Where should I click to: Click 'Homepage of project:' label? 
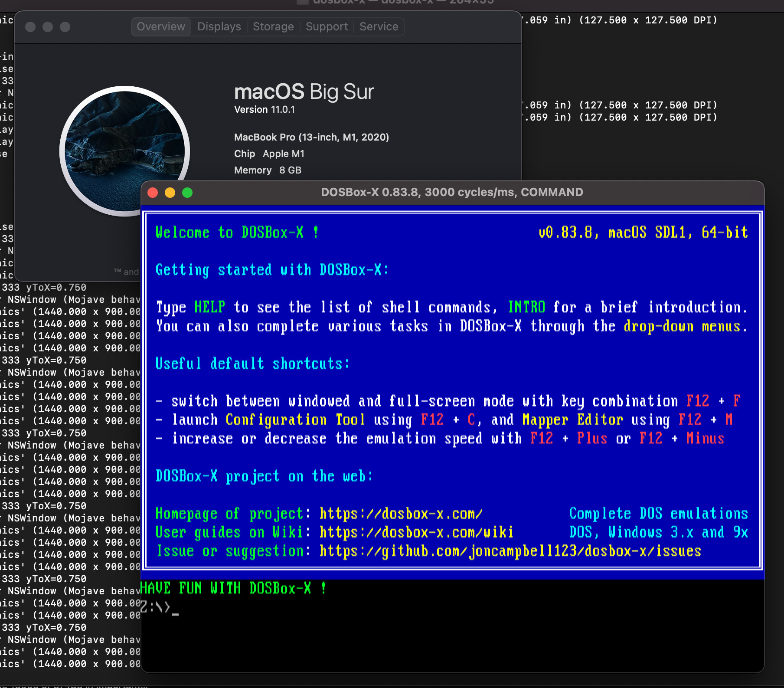(x=233, y=514)
